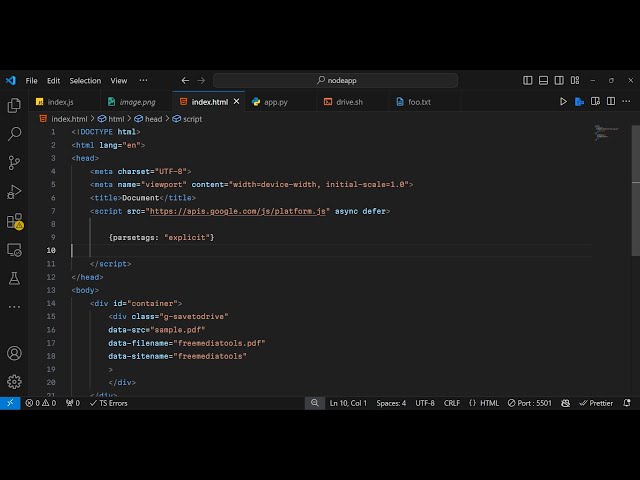
Task: Click the Run play button in editor toolbar
Action: [563, 102]
